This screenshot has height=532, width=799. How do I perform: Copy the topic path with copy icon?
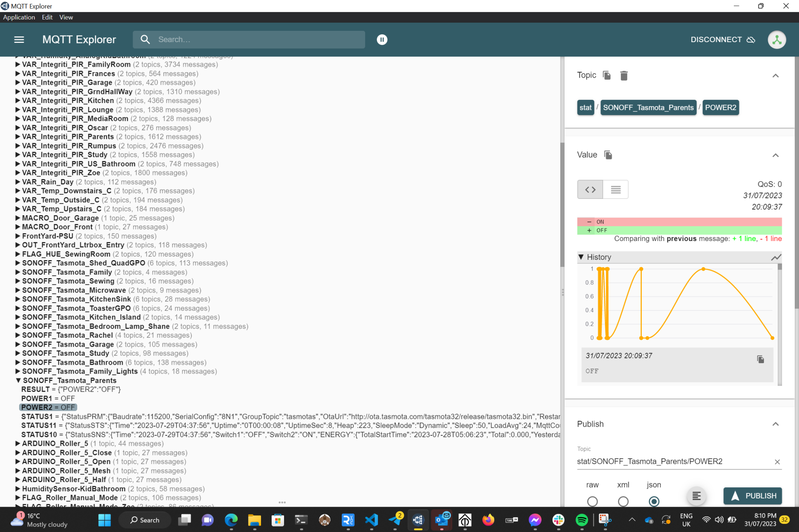(607, 75)
